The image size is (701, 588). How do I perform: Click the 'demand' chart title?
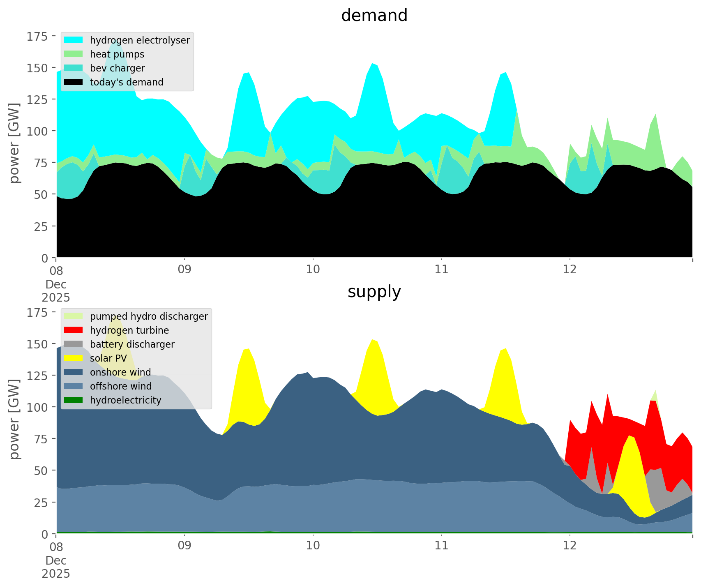(x=374, y=16)
